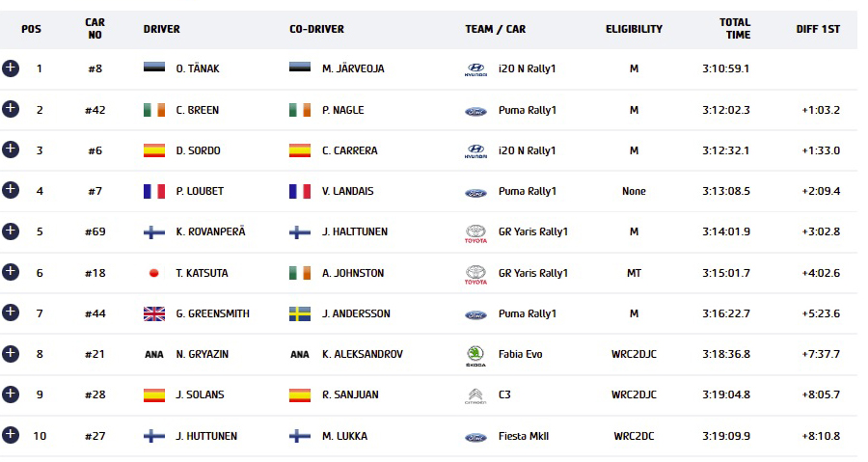Viewport: 868px width, 462px height.
Task: Expand the row for O. Tänak
Action: coord(11,68)
